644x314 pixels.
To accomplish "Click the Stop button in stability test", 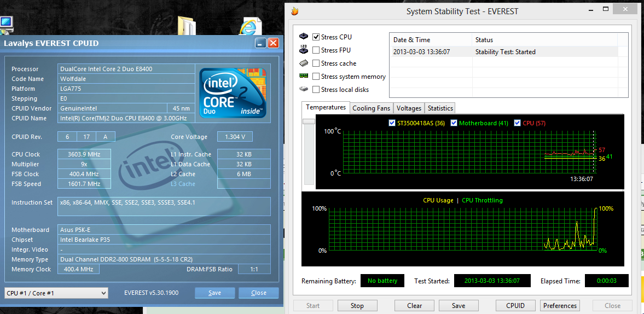I will [x=357, y=305].
